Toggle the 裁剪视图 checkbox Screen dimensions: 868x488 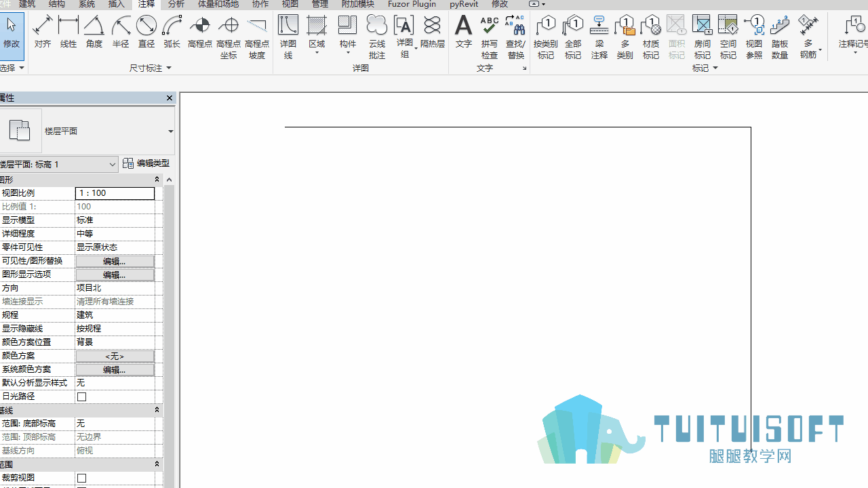pos(82,478)
